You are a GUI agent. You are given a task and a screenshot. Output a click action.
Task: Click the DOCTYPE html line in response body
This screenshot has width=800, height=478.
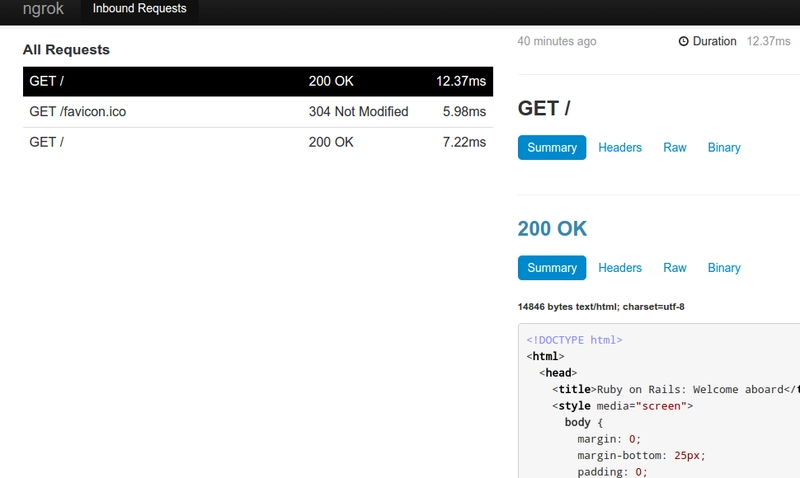tap(574, 340)
